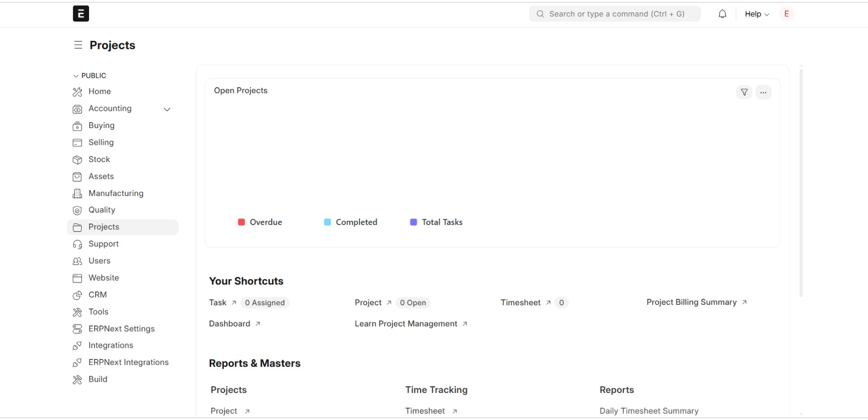Toggle the Total Tasks legend swatch
The image size is (868, 420).
pyautogui.click(x=414, y=222)
